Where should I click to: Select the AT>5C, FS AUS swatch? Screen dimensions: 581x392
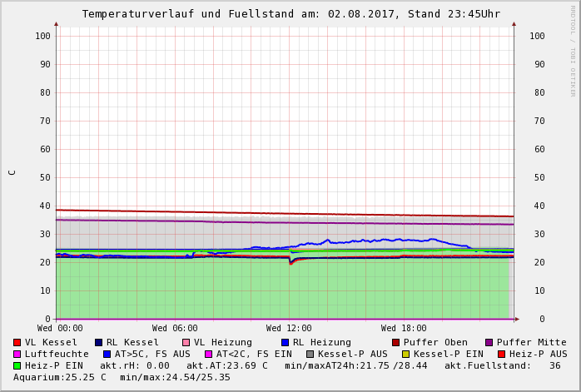(x=107, y=354)
